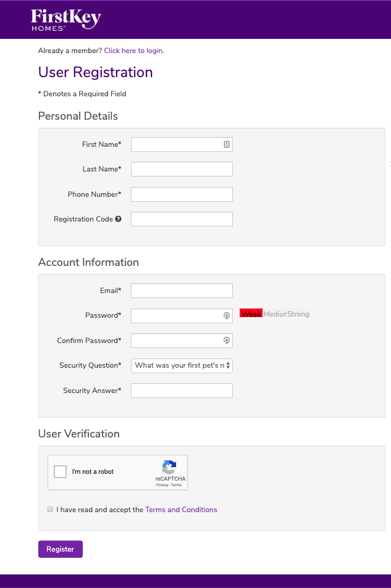Click the Security Question stepper arrows

tap(227, 365)
